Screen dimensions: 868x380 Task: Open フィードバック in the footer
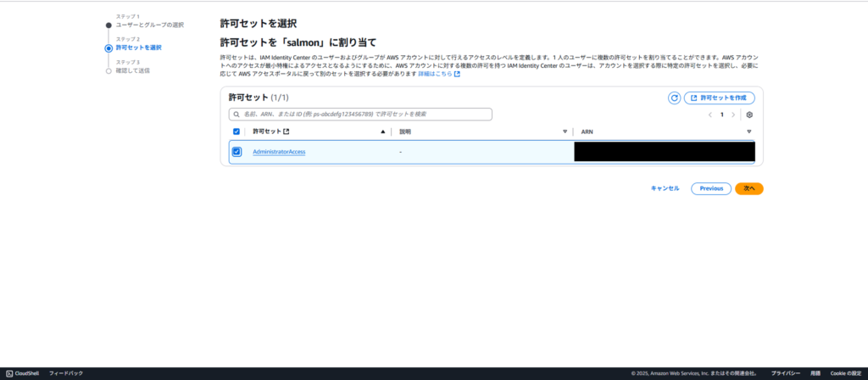pos(66,373)
